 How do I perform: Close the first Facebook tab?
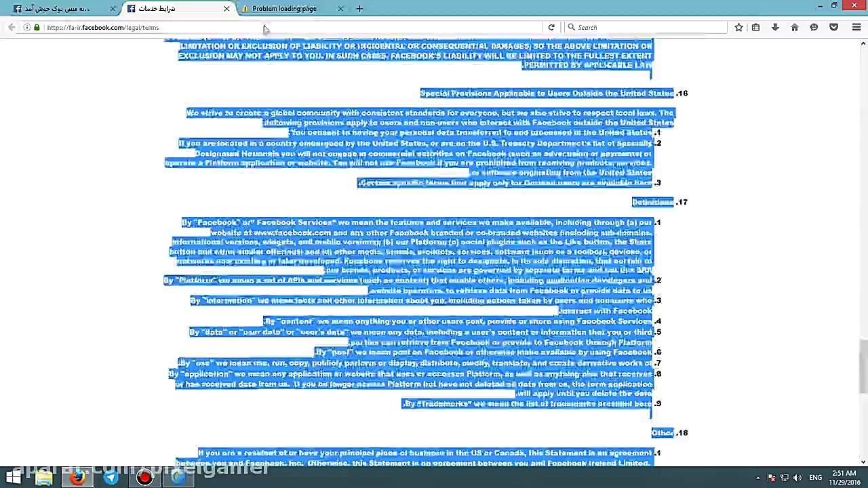point(113,8)
